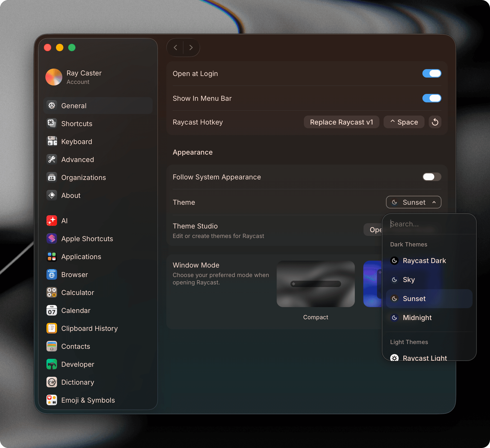Open the Calculator settings entry
Screen dimensions: 490x448
[78, 292]
